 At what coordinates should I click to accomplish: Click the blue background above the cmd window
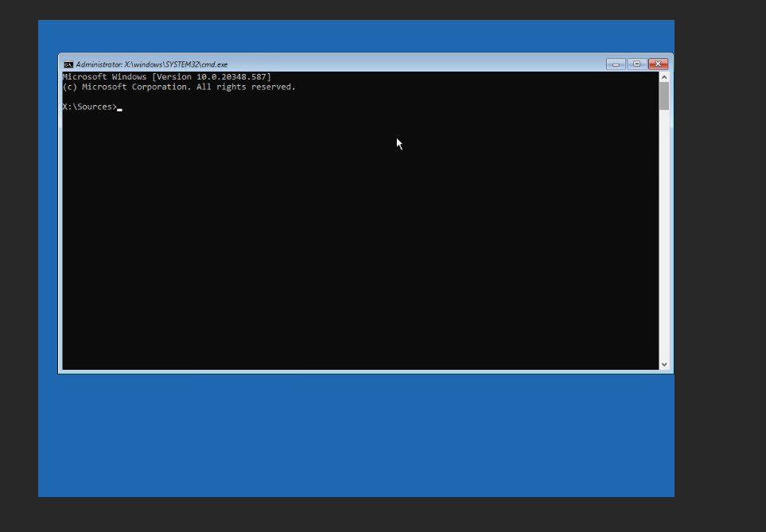pos(358,36)
